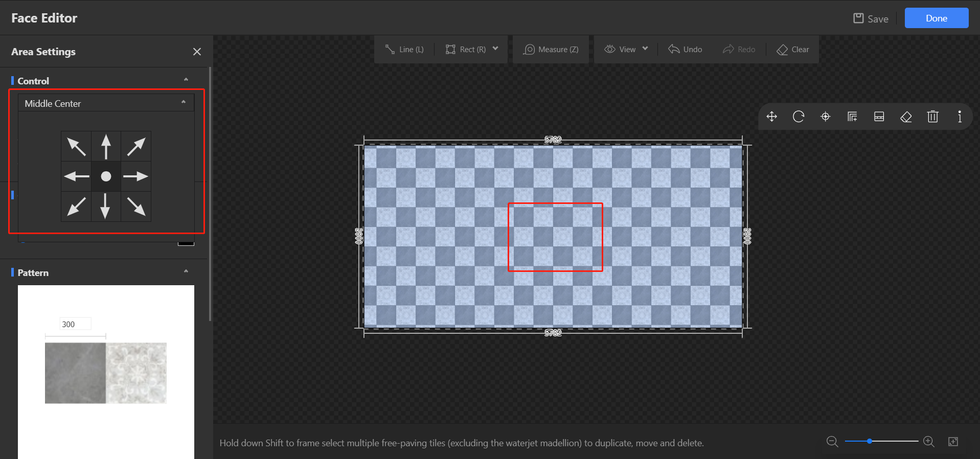The height and width of the screenshot is (459, 980).
Task: Click the fit-to-screen icon
Action: coord(953,441)
